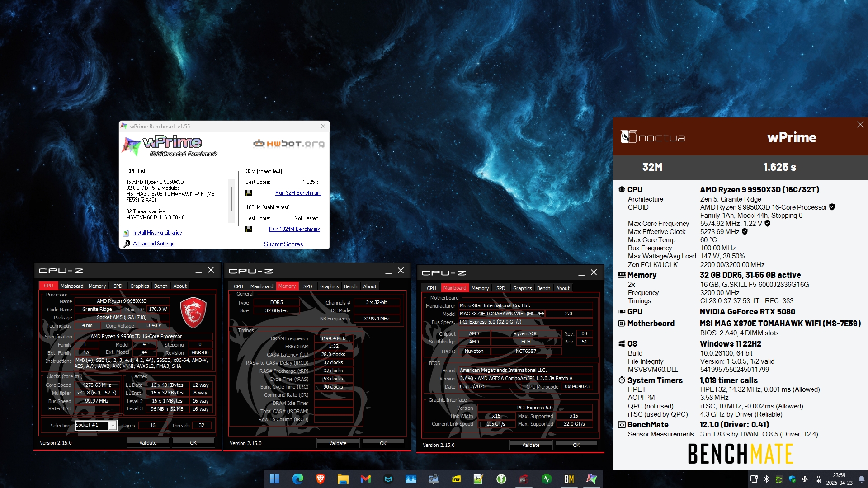The width and height of the screenshot is (868, 488).
Task: Click the verified shield beside Max Effective Clock value
Action: pyautogui.click(x=745, y=231)
